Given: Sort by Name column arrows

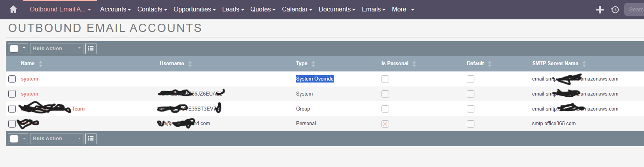Looking at the screenshot, I should (40, 64).
